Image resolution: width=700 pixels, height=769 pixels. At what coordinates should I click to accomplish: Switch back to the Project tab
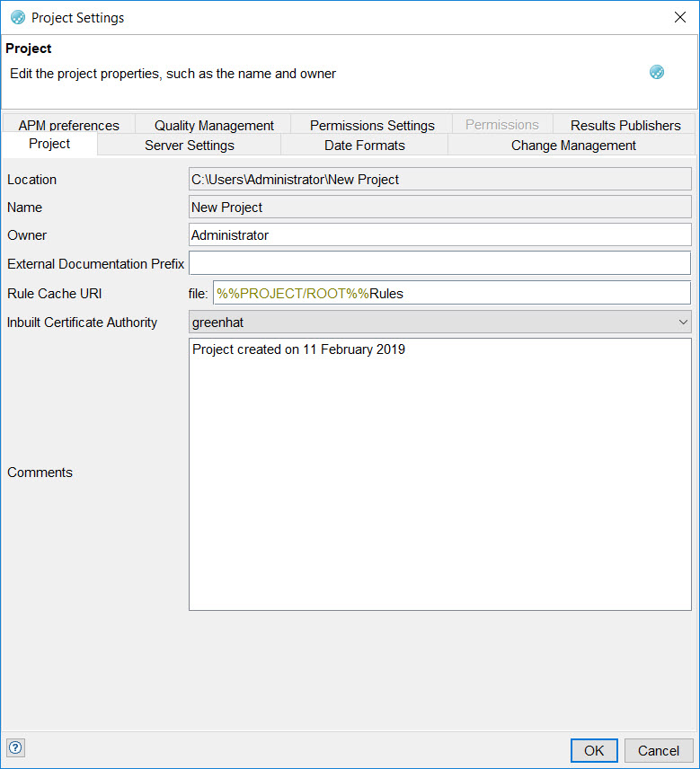pos(49,145)
